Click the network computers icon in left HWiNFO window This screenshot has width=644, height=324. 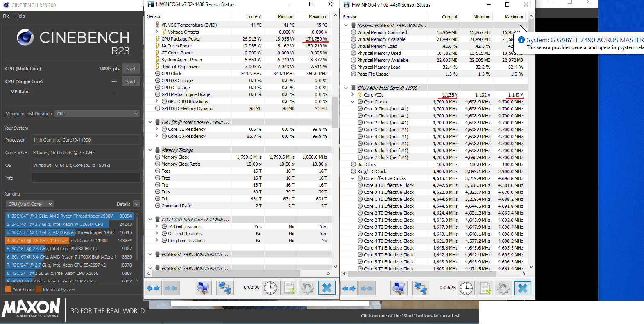coord(224,288)
